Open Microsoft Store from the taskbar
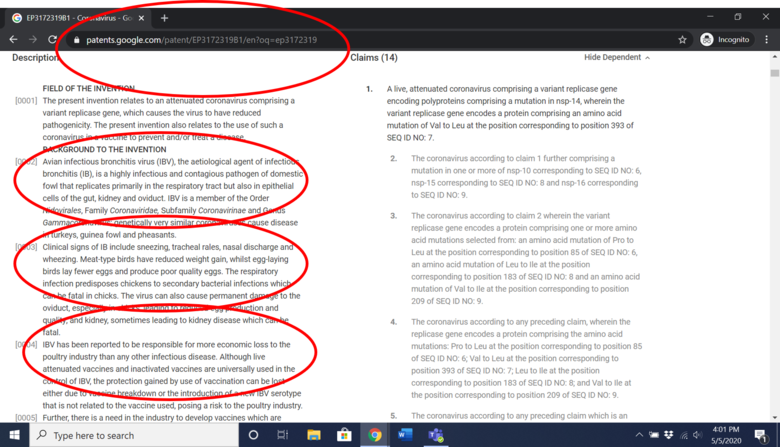Viewport: 780px width, 447px height. tap(344, 435)
